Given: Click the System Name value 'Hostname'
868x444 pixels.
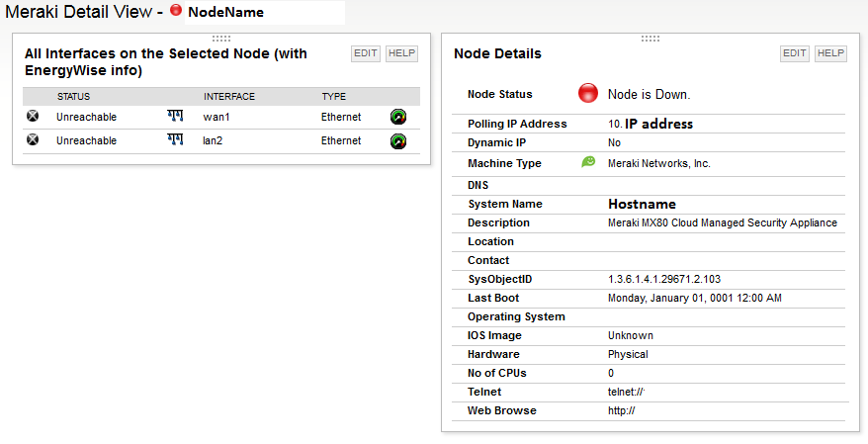Looking at the screenshot, I should click(x=643, y=204).
